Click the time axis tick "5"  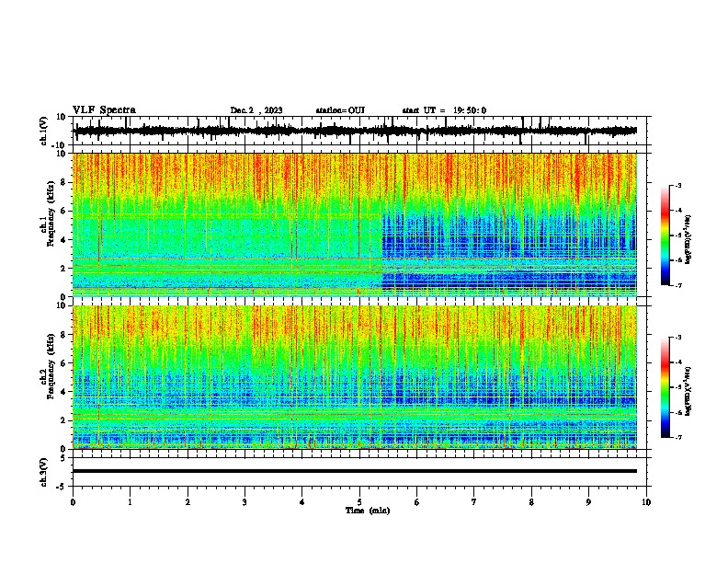[359, 502]
